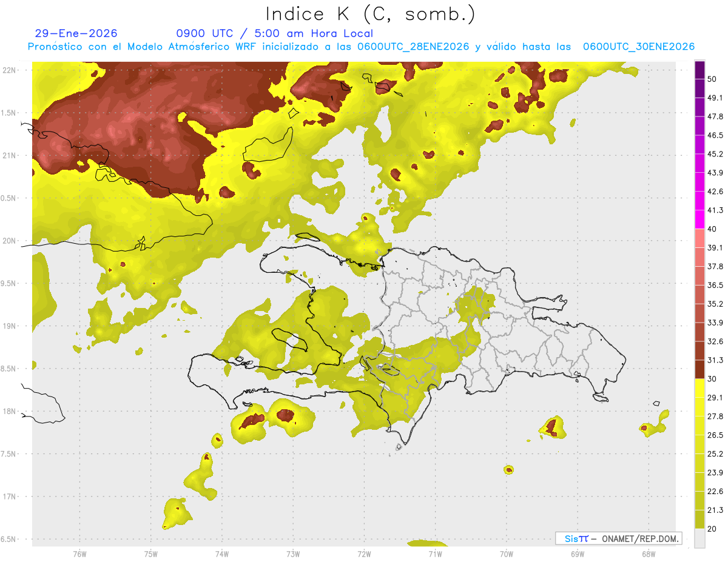
Task: Click the '20' color scale value
Action: tap(712, 529)
